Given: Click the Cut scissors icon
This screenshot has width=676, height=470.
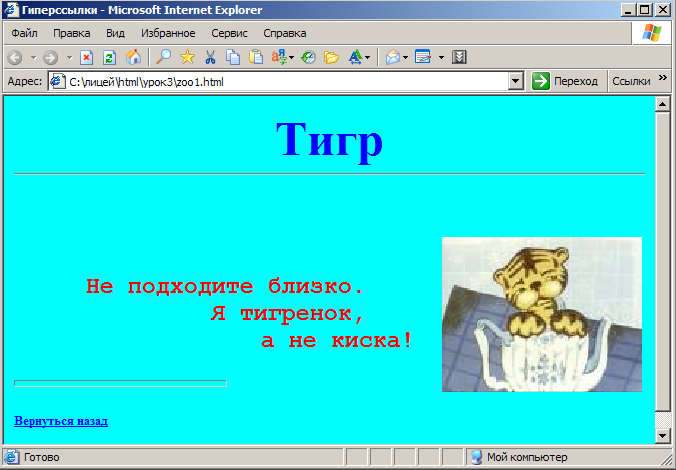Looking at the screenshot, I should (x=210, y=57).
